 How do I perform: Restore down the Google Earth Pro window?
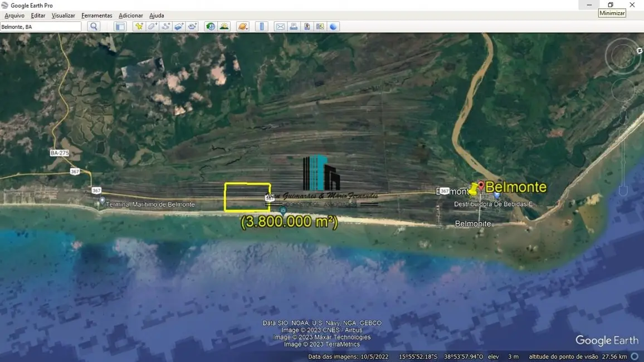pyautogui.click(x=611, y=5)
